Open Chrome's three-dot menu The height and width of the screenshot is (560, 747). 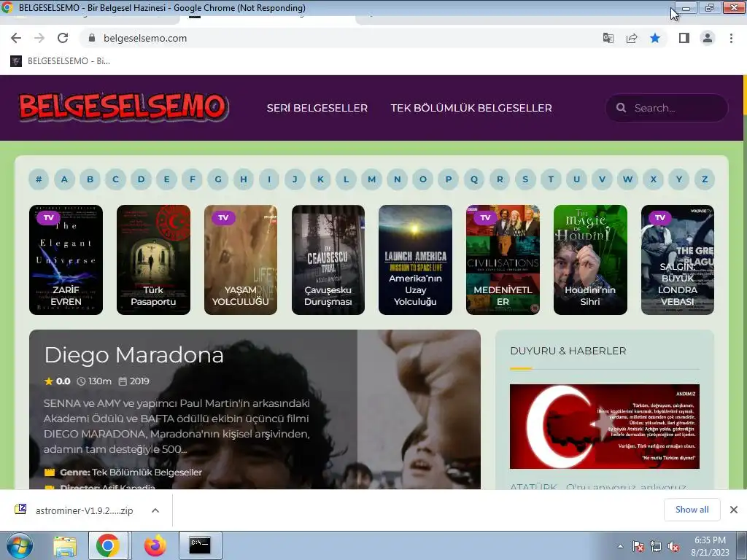tap(731, 38)
